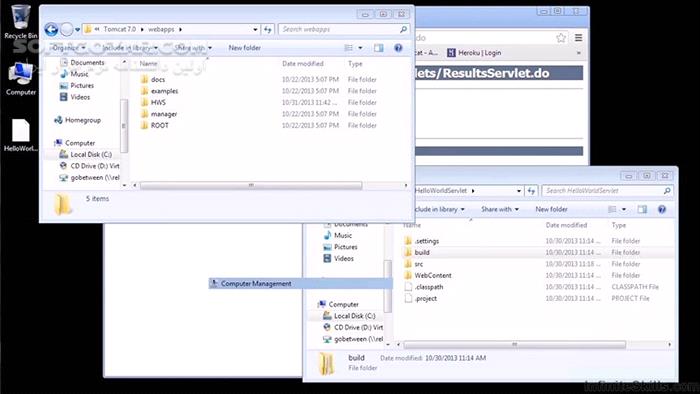Open recent pages dropdown next to Forward button
The width and height of the screenshot is (700, 394).
click(77, 30)
